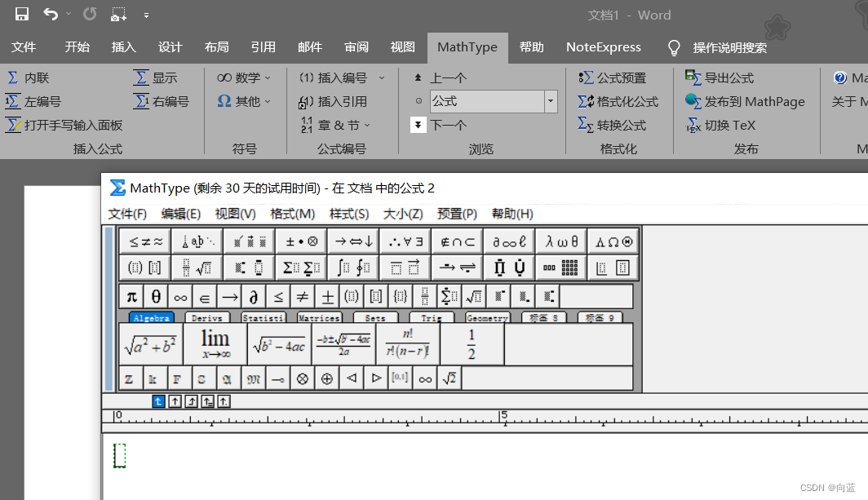Click the 操作说明搜索 search box
868x500 pixels.
(729, 48)
